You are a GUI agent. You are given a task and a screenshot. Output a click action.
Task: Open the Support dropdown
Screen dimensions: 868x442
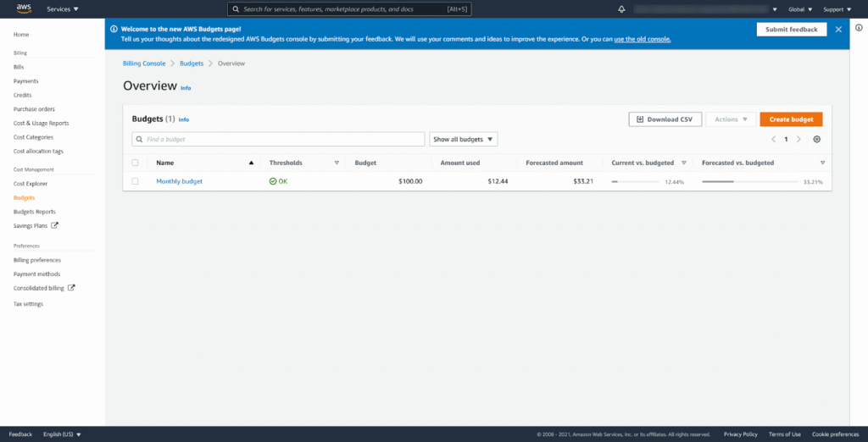click(837, 9)
